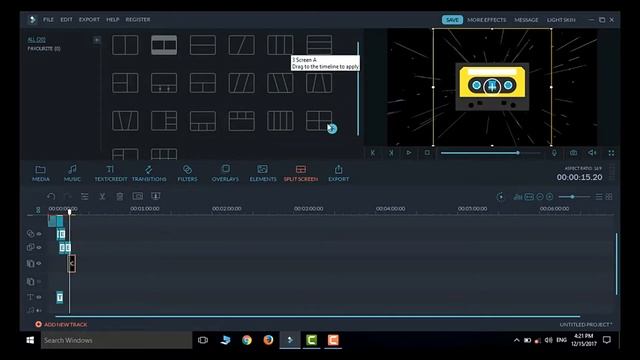Click the trash delete icon
Screen dimensions: 640x360
[120, 196]
